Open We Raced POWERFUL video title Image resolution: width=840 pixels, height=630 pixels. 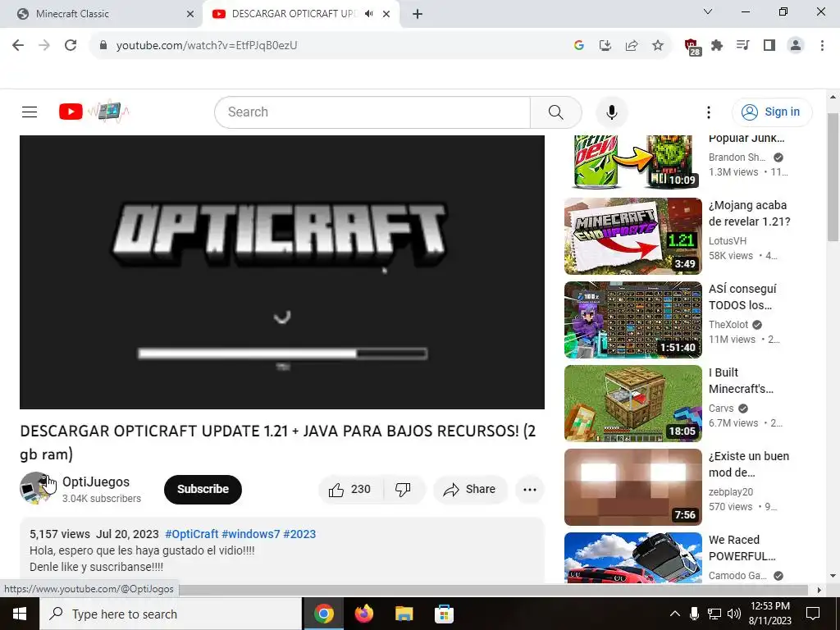742,548
